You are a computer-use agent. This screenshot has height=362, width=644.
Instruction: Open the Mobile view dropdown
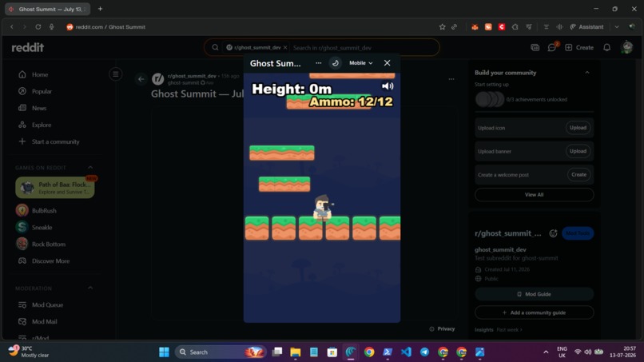click(x=360, y=63)
